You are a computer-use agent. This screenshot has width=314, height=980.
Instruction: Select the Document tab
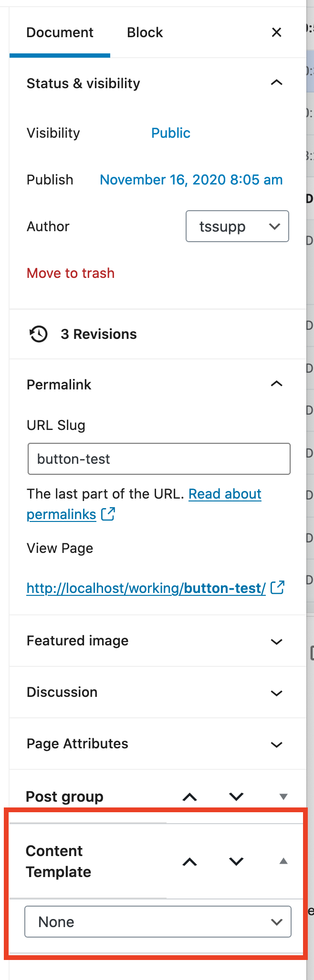(60, 32)
